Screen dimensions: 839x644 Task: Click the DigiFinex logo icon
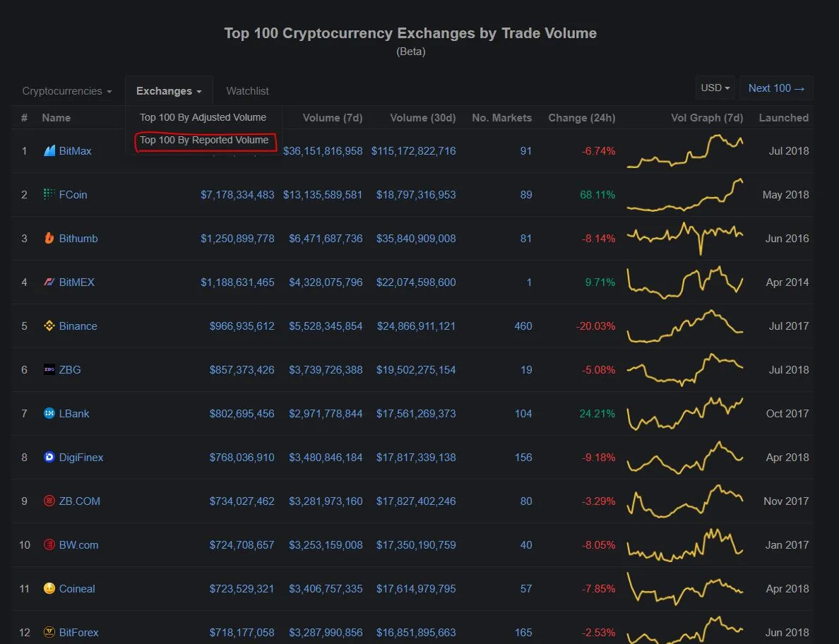click(x=49, y=457)
